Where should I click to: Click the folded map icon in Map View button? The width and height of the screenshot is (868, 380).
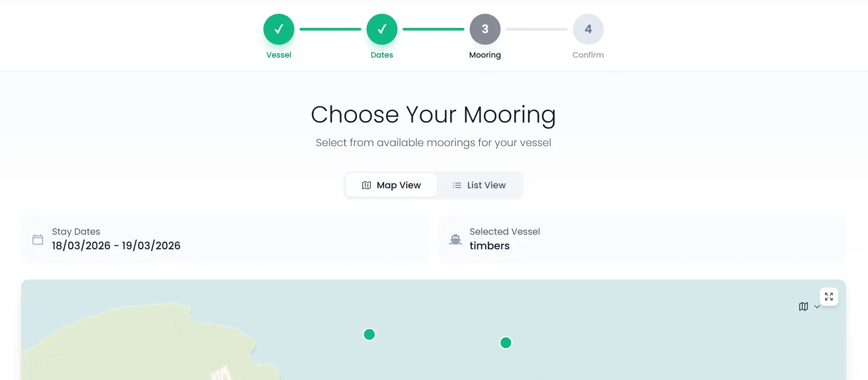pos(367,185)
